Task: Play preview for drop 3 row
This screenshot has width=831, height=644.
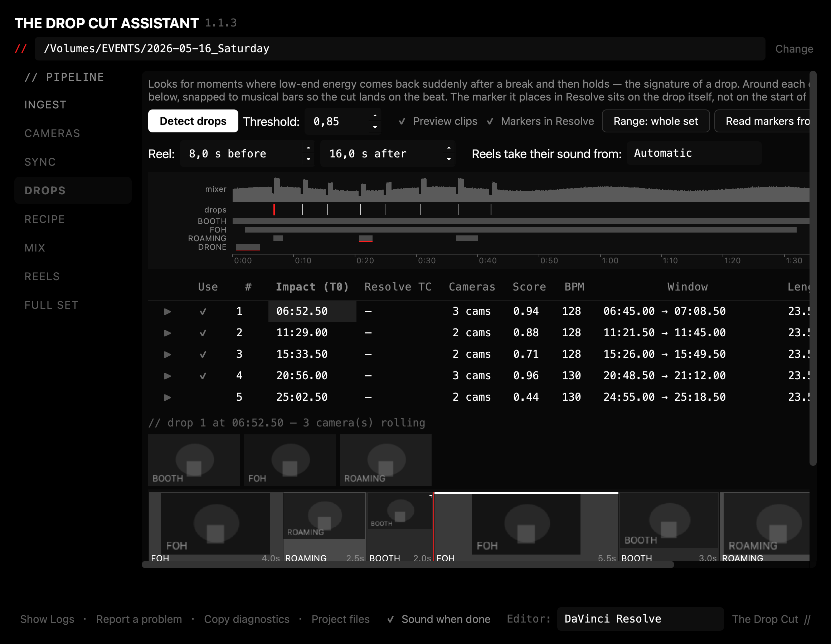Action: coord(167,355)
